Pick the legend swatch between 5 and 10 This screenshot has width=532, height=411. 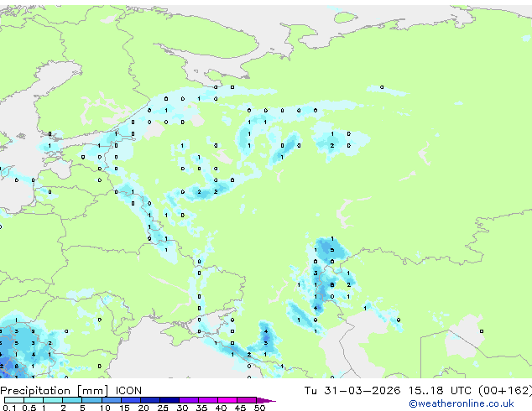tap(91, 400)
